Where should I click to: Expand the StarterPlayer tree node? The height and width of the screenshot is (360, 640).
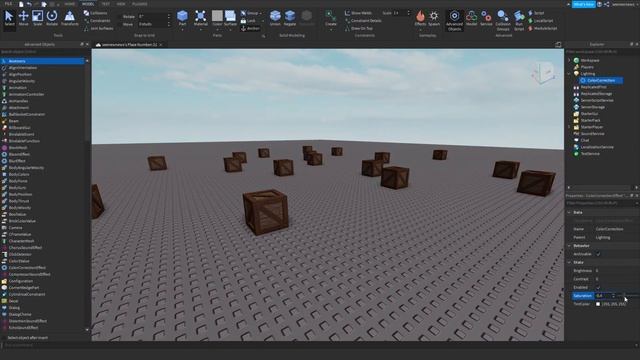coord(569,127)
